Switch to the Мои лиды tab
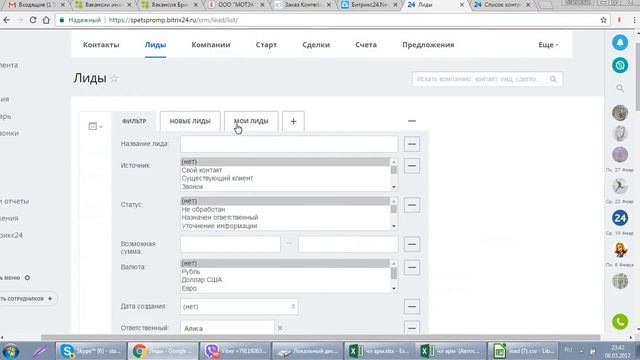This screenshot has width=640, height=360. pos(251,121)
